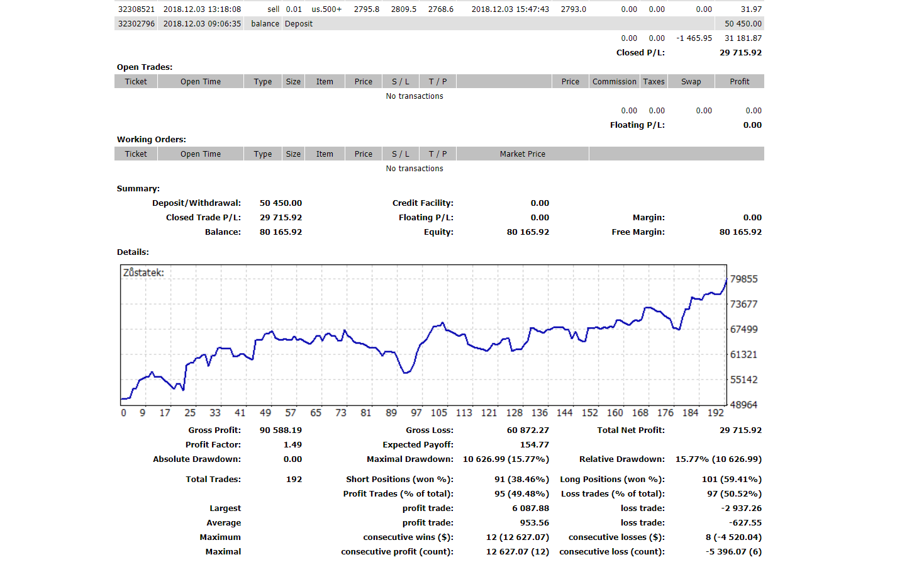Viewport: 924px width, 562px height.
Task: Click Working Orders section heading
Action: pyautogui.click(x=152, y=140)
